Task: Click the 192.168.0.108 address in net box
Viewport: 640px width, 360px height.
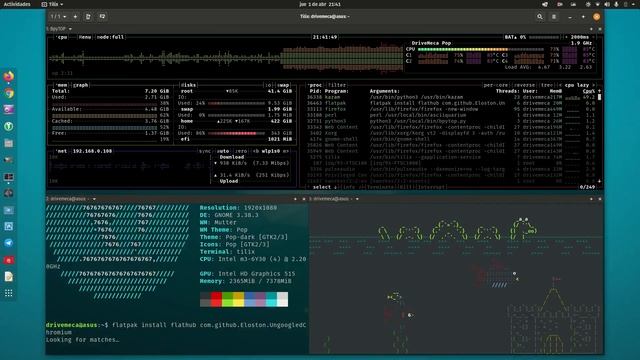Action: tap(92, 151)
